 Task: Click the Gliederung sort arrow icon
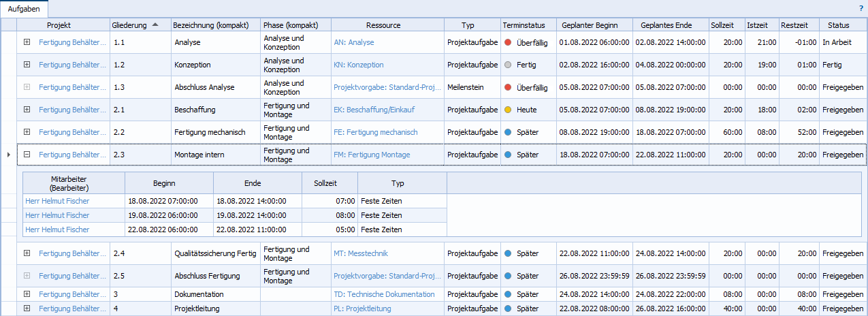point(155,25)
